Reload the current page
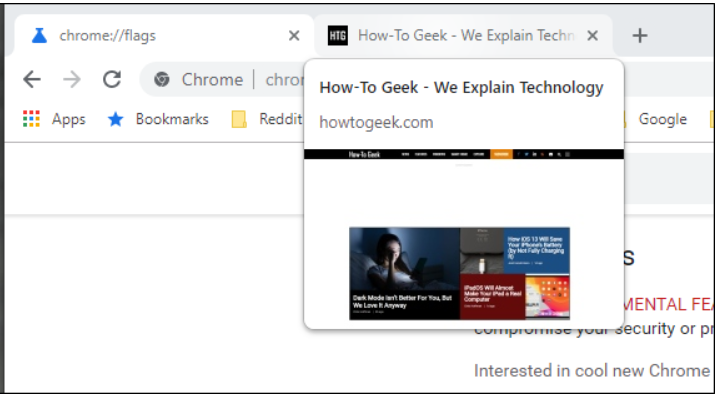The width and height of the screenshot is (717, 399). pyautogui.click(x=112, y=80)
